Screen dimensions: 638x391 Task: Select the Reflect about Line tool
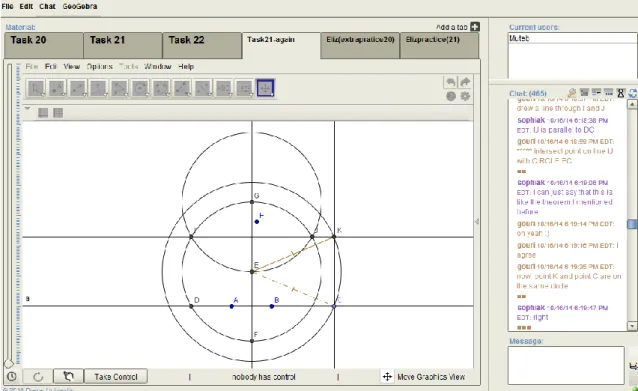pyautogui.click(x=203, y=88)
